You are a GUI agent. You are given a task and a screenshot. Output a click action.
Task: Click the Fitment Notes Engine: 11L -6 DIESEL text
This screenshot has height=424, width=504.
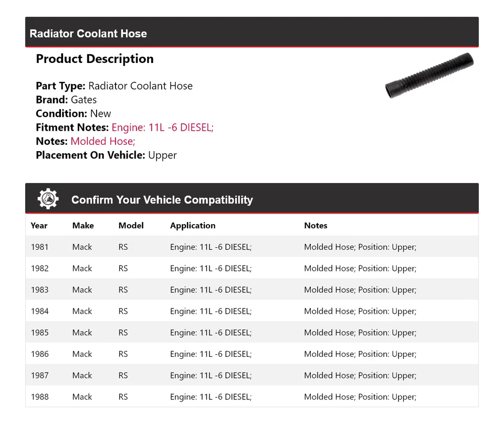click(162, 127)
